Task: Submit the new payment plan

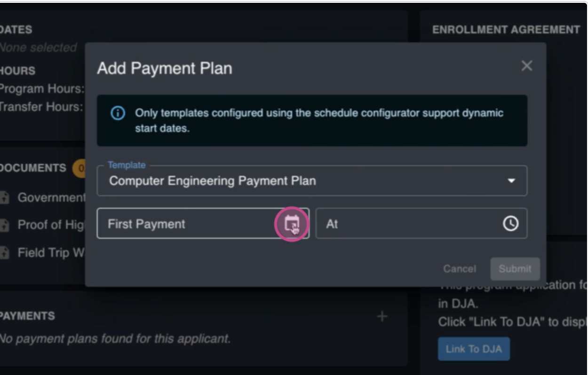Action: tap(515, 269)
